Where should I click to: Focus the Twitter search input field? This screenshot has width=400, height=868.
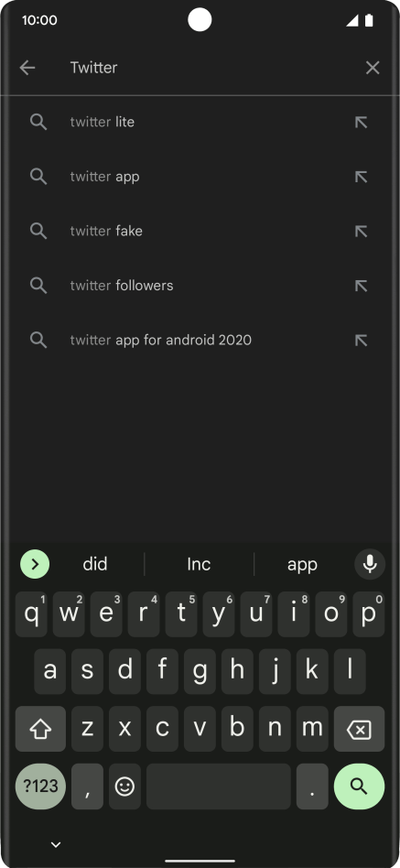coord(211,68)
